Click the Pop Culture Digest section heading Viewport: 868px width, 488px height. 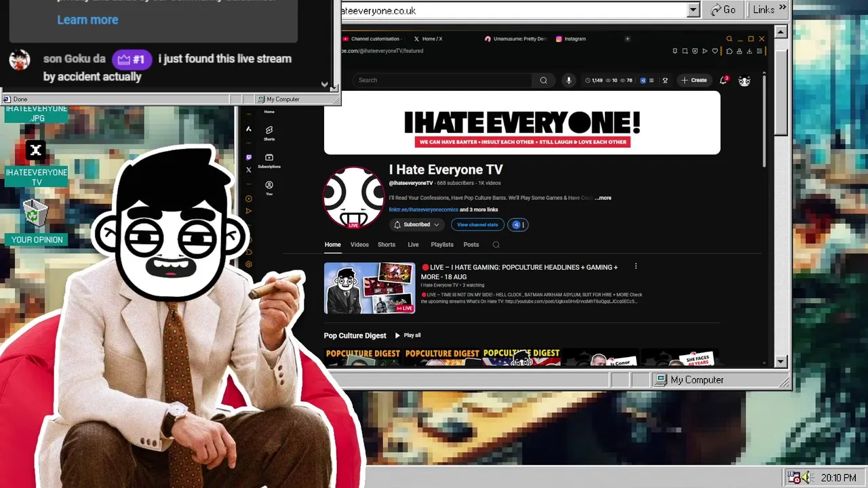355,335
